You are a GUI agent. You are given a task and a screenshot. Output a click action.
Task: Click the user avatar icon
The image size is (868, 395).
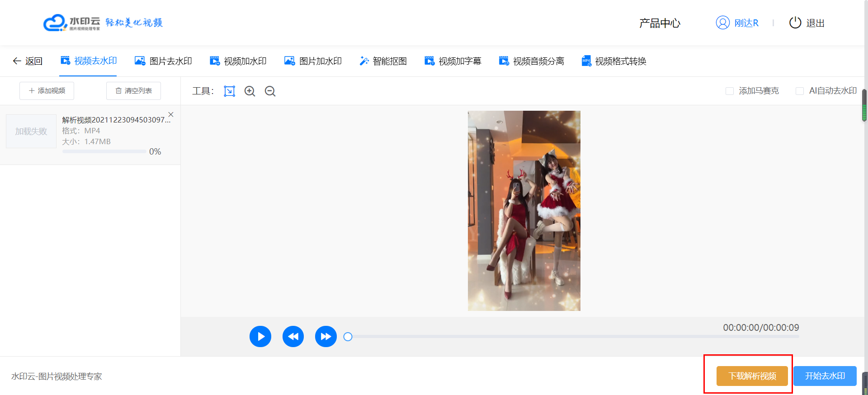pos(722,23)
